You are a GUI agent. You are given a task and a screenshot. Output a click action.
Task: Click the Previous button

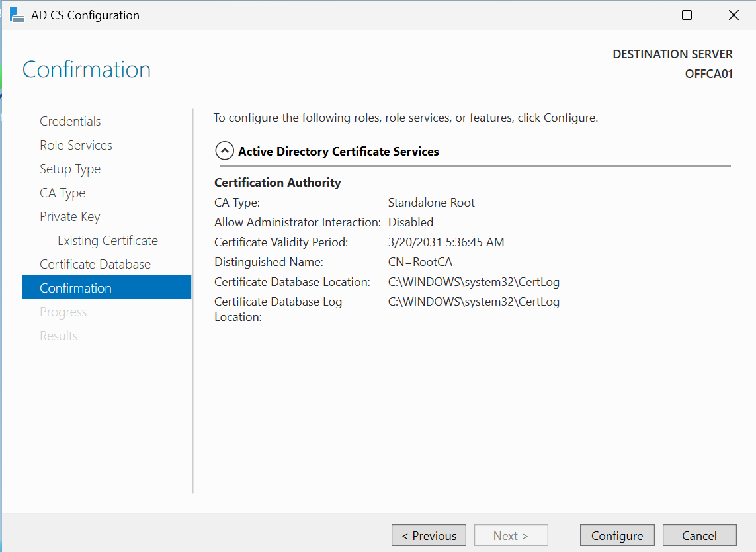(429, 535)
